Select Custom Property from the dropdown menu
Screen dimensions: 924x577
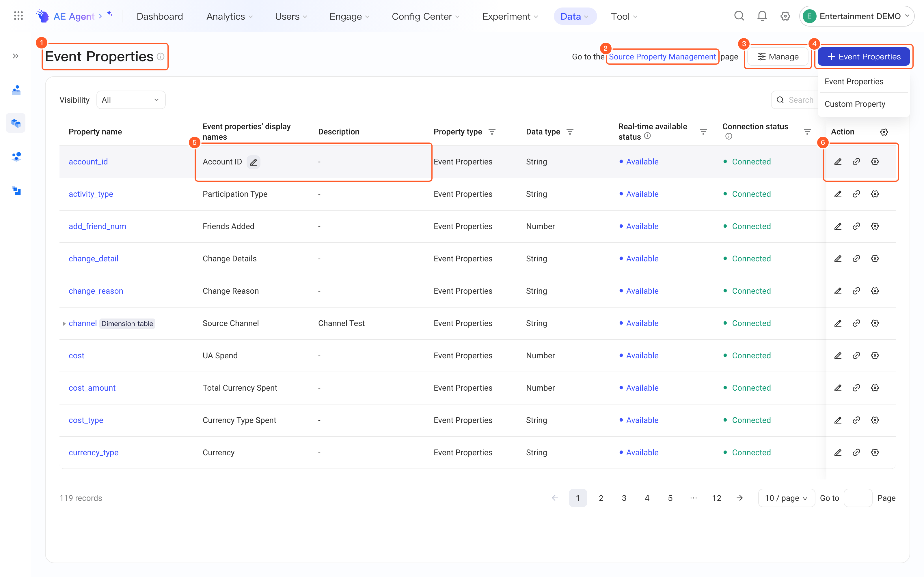(x=854, y=104)
